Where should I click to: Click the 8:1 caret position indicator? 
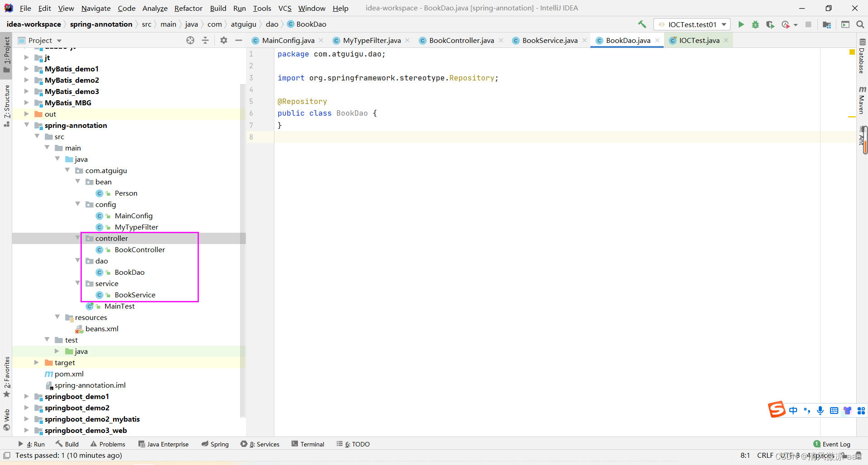click(745, 456)
